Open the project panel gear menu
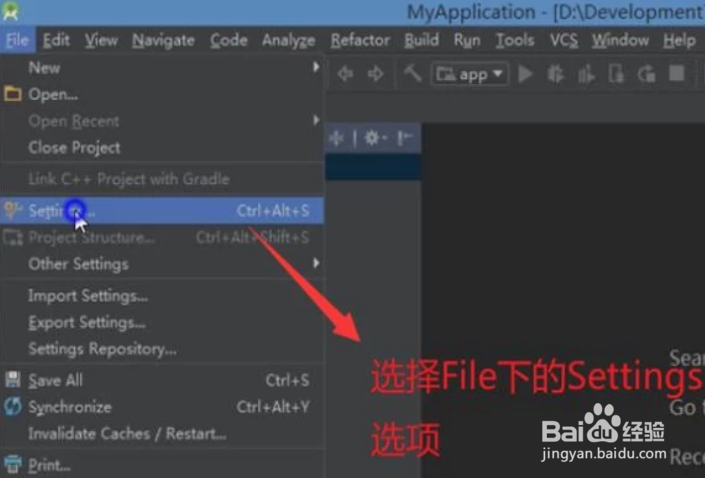Screen dimensions: 705x478 375,138
